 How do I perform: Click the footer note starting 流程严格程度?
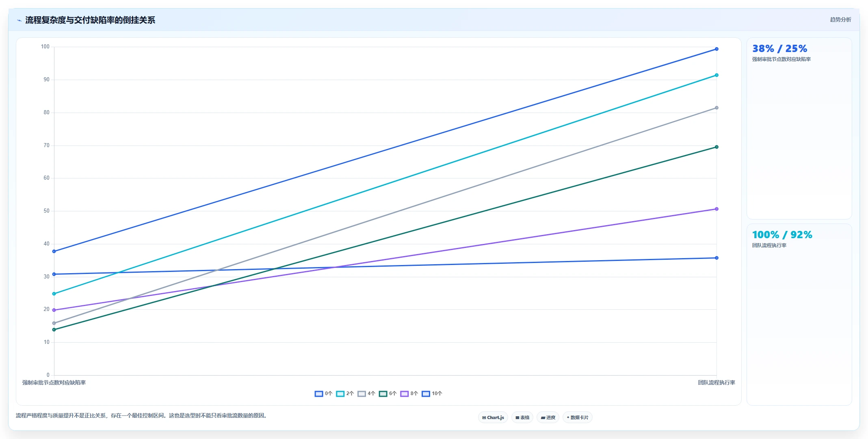tap(142, 415)
